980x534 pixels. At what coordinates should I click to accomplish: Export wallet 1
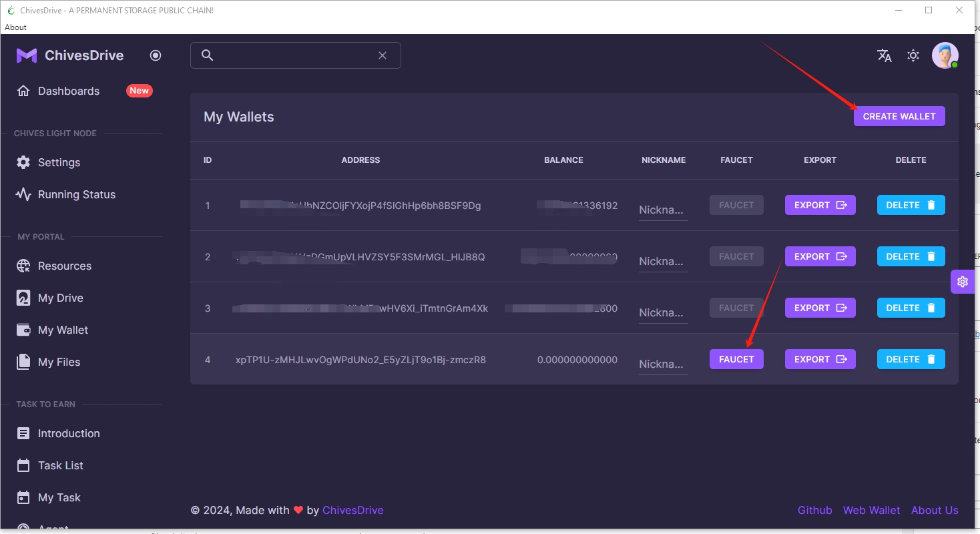coord(820,205)
